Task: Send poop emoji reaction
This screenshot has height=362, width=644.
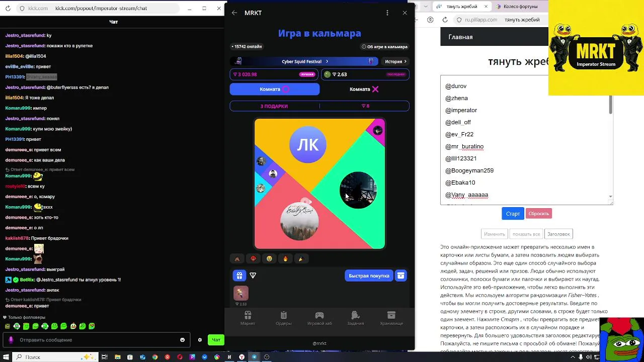Action: (x=237, y=259)
